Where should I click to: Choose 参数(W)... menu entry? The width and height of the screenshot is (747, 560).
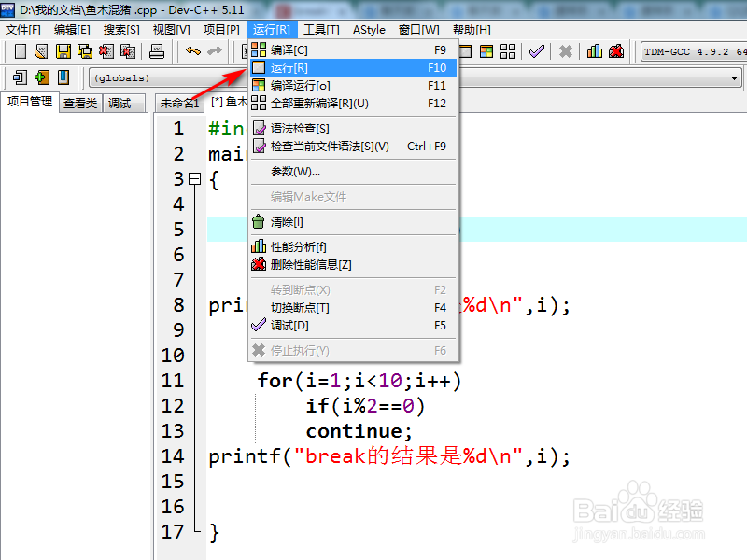point(353,171)
